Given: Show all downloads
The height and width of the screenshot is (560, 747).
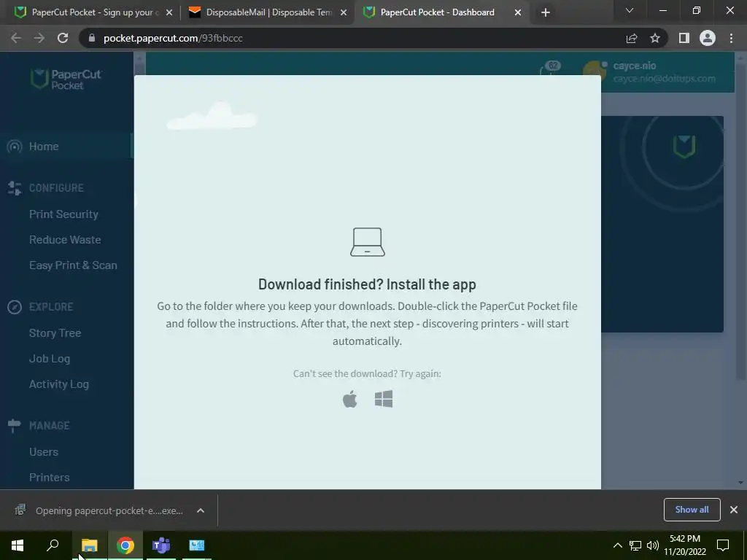Looking at the screenshot, I should tap(692, 510).
